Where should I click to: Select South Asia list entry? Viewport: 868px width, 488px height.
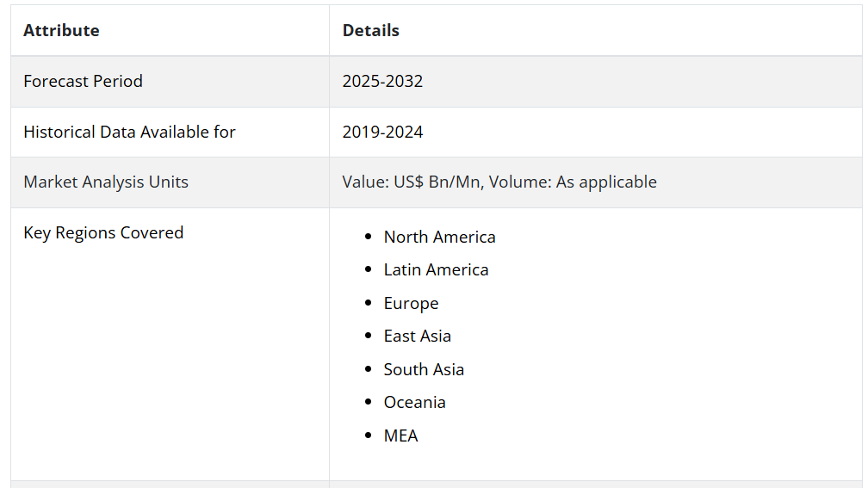click(424, 369)
